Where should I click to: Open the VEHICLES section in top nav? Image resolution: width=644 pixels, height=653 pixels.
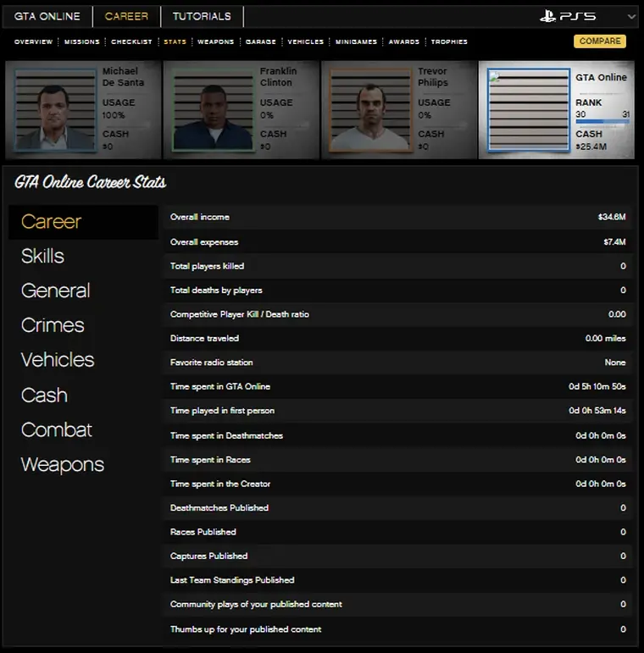coord(305,42)
